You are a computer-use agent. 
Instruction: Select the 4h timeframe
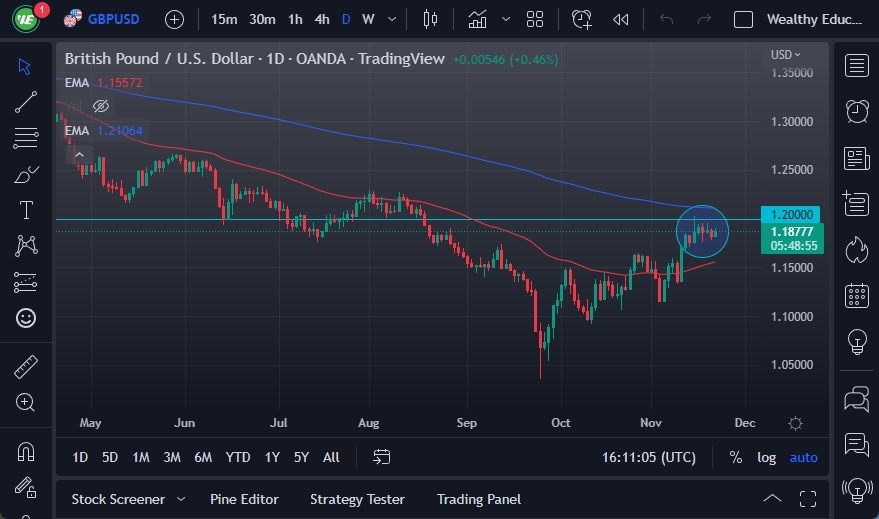click(321, 19)
